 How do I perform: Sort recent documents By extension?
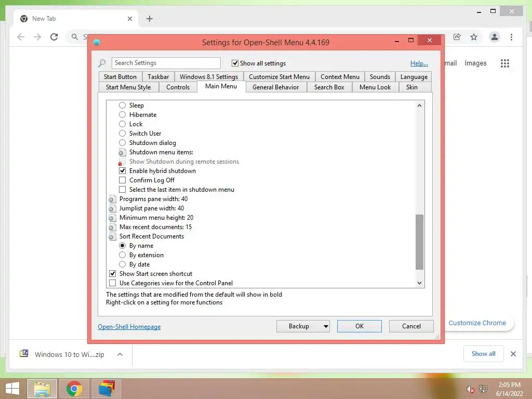[x=122, y=255]
